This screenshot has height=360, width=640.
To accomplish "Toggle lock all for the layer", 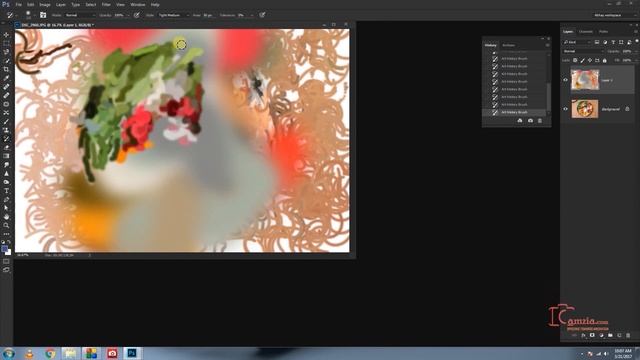I will (604, 60).
